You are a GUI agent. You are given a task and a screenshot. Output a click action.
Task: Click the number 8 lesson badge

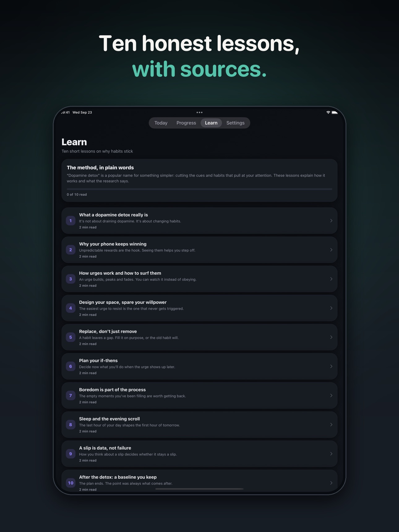[x=71, y=425]
